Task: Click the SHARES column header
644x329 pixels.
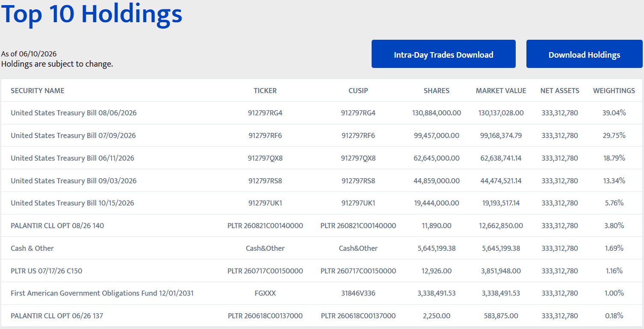Action: 437,91
